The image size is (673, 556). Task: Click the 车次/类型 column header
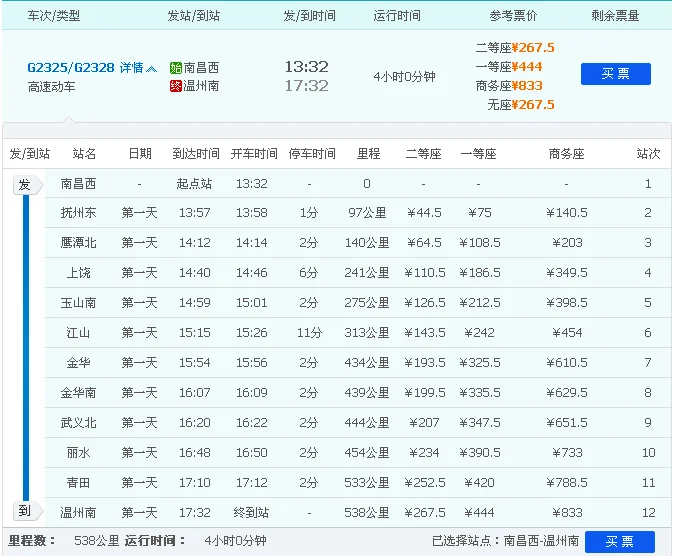tap(54, 16)
